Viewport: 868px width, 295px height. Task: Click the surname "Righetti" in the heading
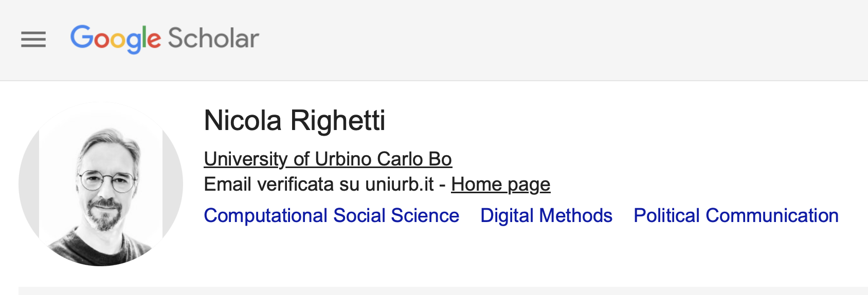pyautogui.click(x=338, y=121)
